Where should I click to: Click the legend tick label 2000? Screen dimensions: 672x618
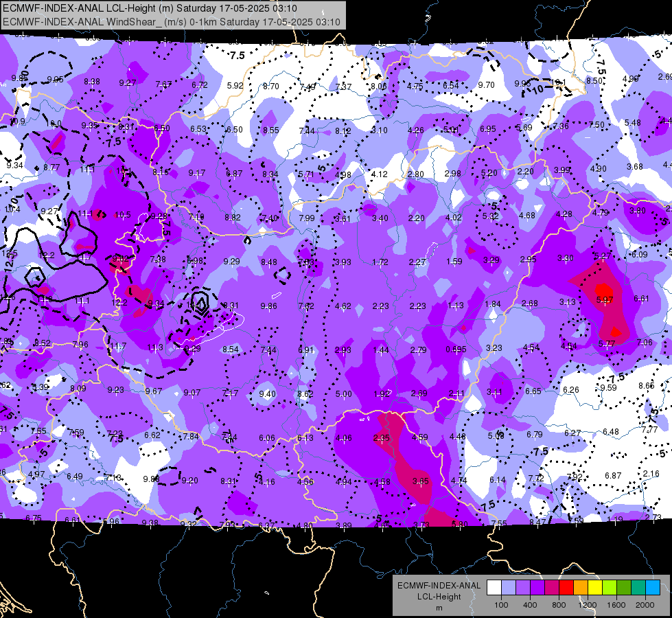point(645,605)
